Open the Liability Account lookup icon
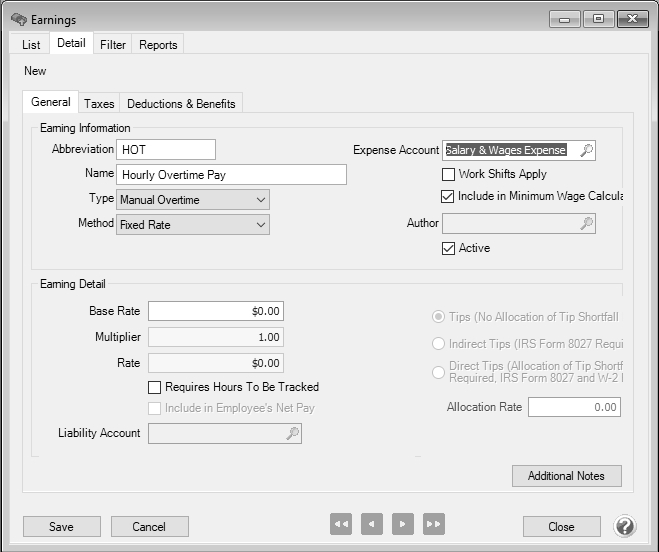The height and width of the screenshot is (552, 659). click(292, 433)
